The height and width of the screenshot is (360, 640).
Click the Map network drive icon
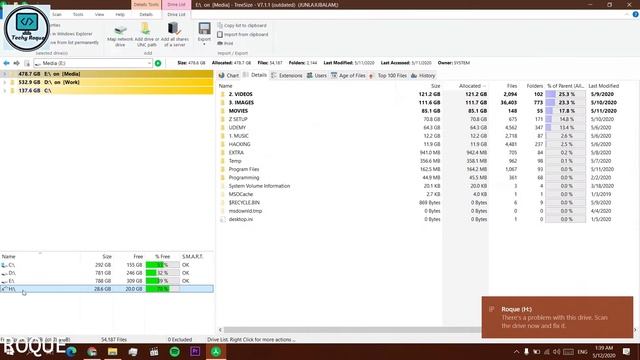[x=120, y=30]
